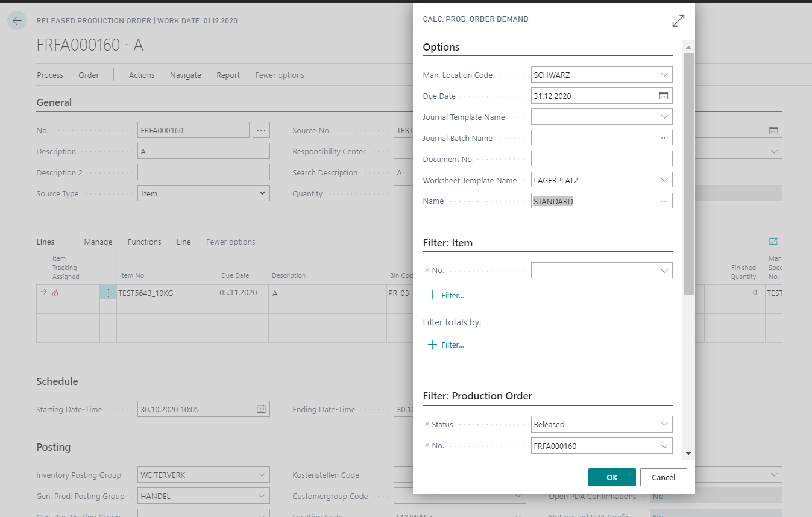
Task: Add a filter under Filter totals by
Action: pyautogui.click(x=446, y=345)
